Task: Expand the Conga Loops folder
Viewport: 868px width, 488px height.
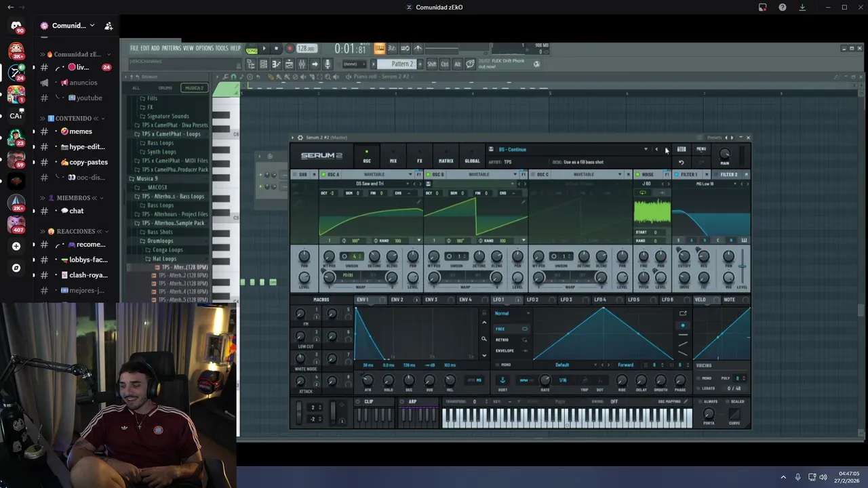Action: point(167,249)
